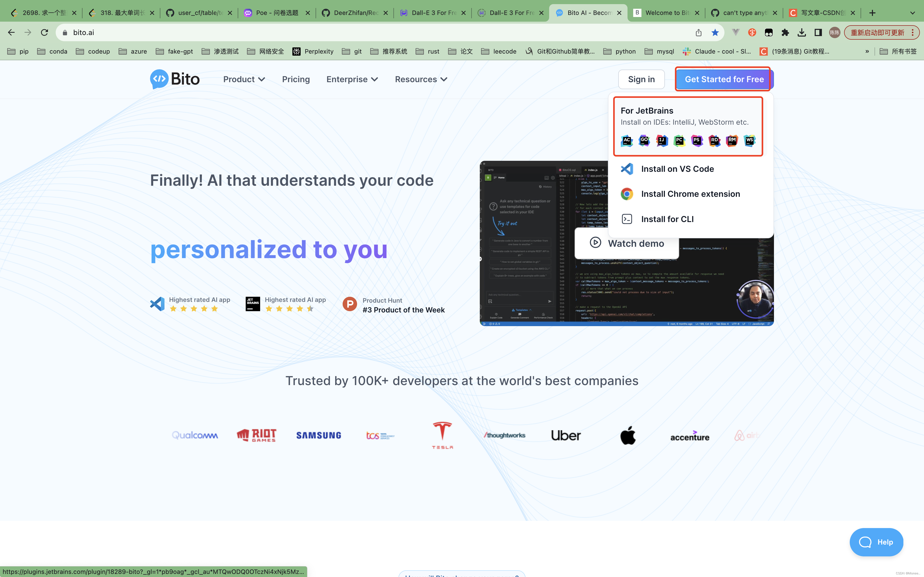The height and width of the screenshot is (577, 924).
Task: Bookmark the page with the star icon
Action: click(715, 32)
